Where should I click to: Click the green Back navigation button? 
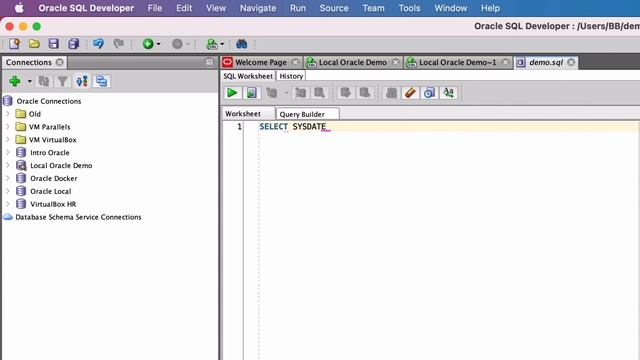click(x=148, y=44)
